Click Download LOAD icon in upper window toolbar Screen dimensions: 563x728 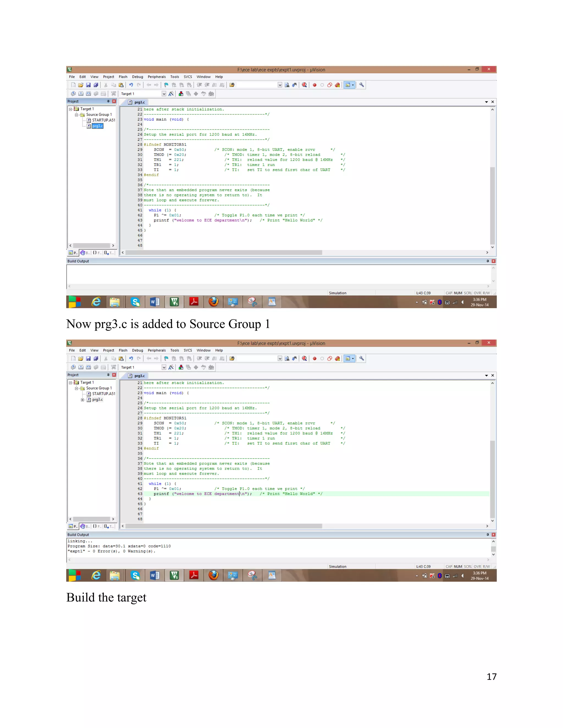tap(114, 94)
